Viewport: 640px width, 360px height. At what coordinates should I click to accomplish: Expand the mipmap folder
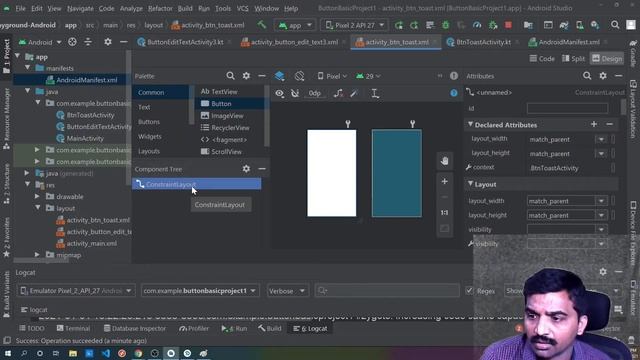[x=37, y=255]
